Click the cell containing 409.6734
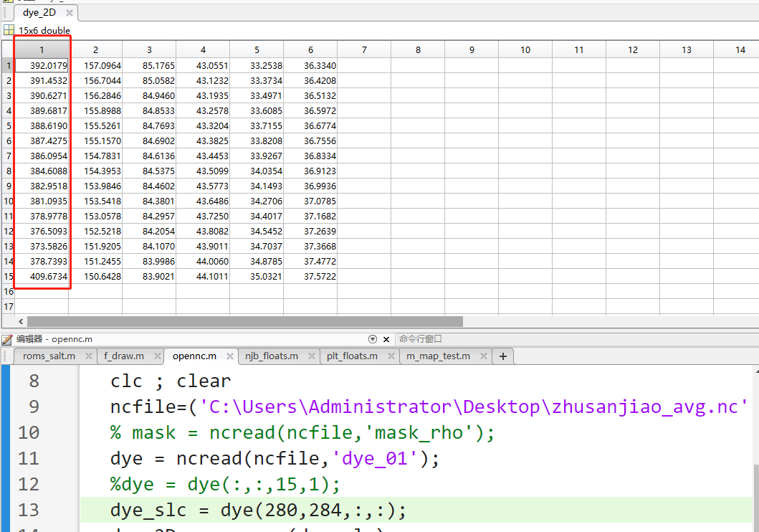 pos(42,277)
